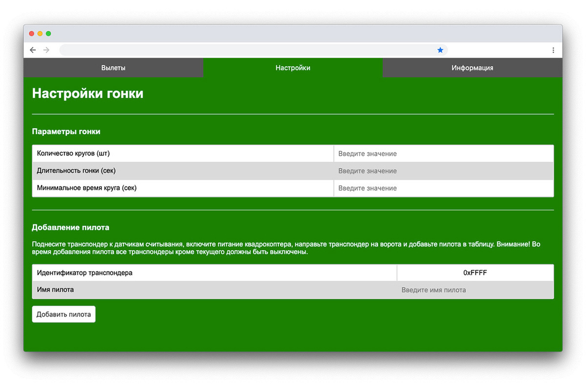Screen dimensions: 586x392
Task: Minimize the window with the yellow button
Action: click(40, 33)
